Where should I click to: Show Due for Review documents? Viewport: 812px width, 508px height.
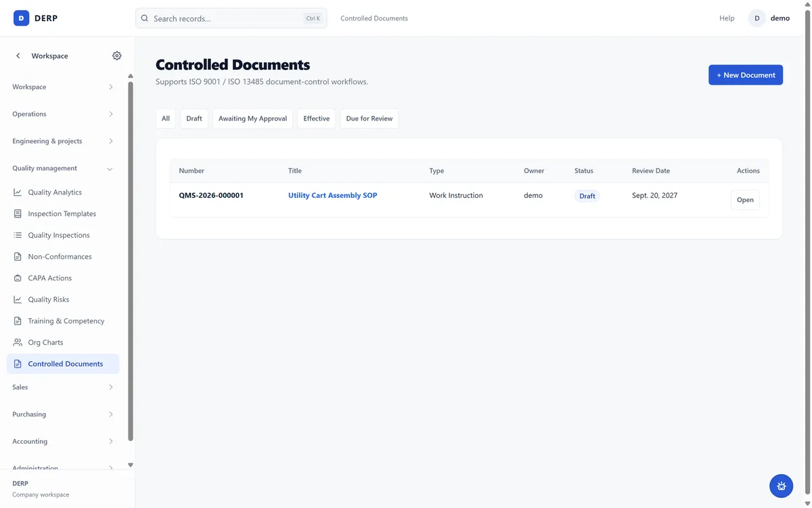(369, 119)
